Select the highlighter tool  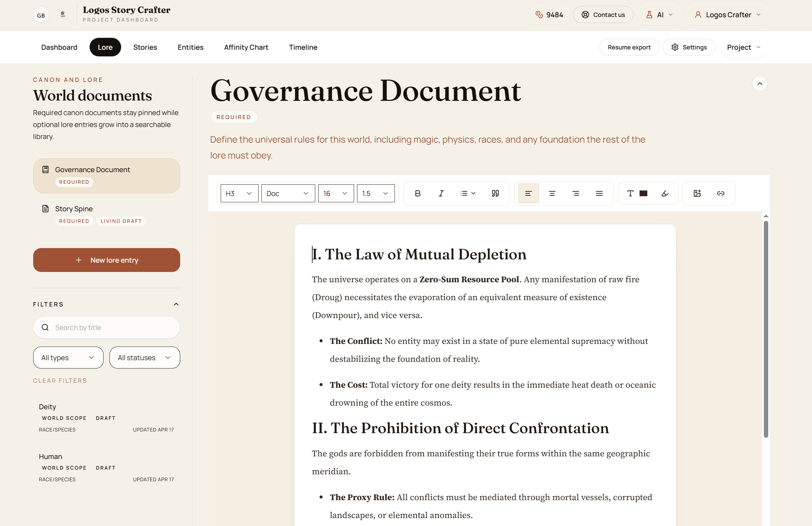665,193
